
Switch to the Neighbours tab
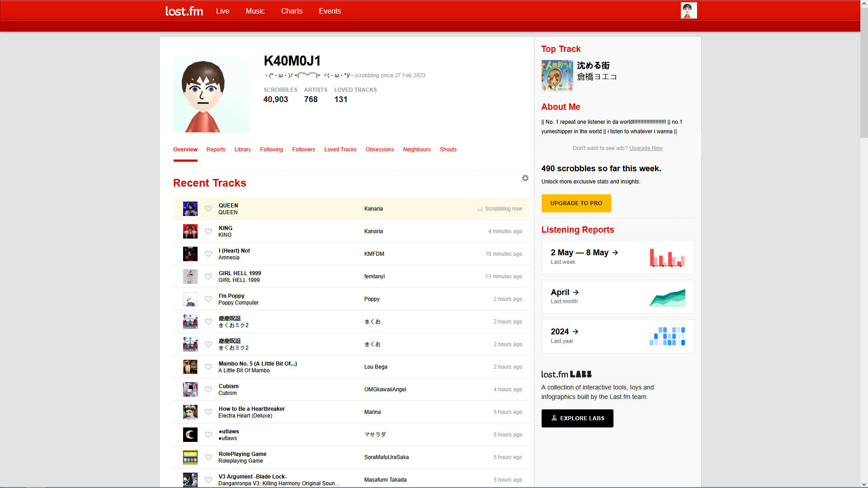click(417, 150)
